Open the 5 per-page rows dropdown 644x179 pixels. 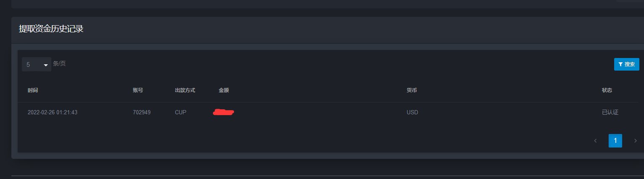pos(37,65)
